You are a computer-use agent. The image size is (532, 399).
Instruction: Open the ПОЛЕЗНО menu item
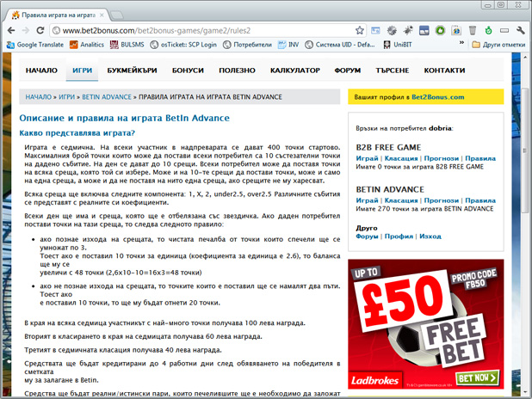click(237, 71)
